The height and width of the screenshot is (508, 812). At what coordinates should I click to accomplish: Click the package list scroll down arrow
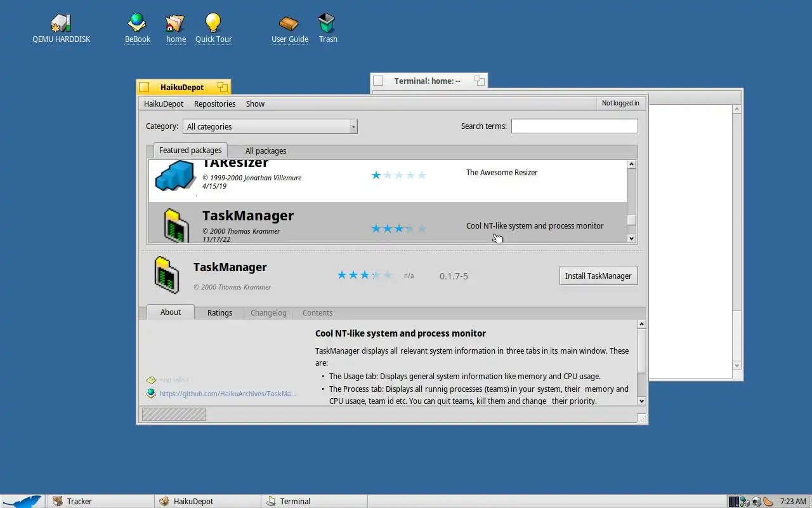pos(631,238)
